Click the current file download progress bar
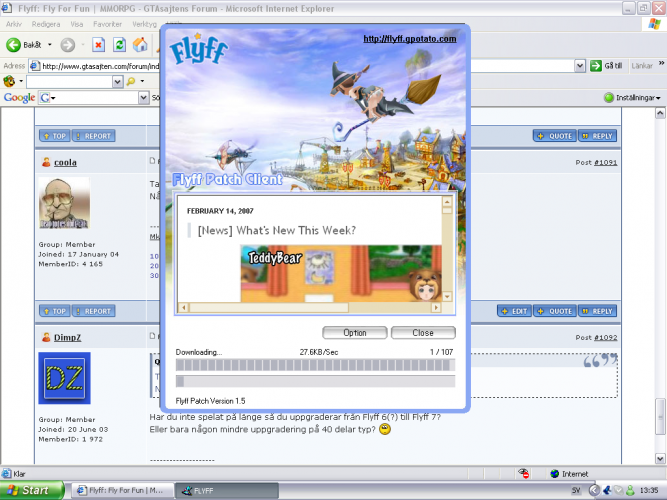Screen dimensions: 667x500 315,365
